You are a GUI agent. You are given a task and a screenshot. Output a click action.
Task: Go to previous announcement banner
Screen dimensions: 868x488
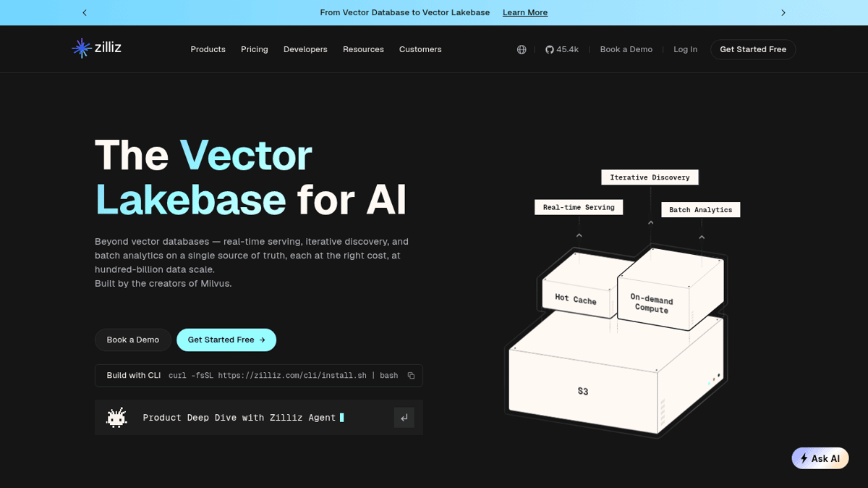(85, 12)
